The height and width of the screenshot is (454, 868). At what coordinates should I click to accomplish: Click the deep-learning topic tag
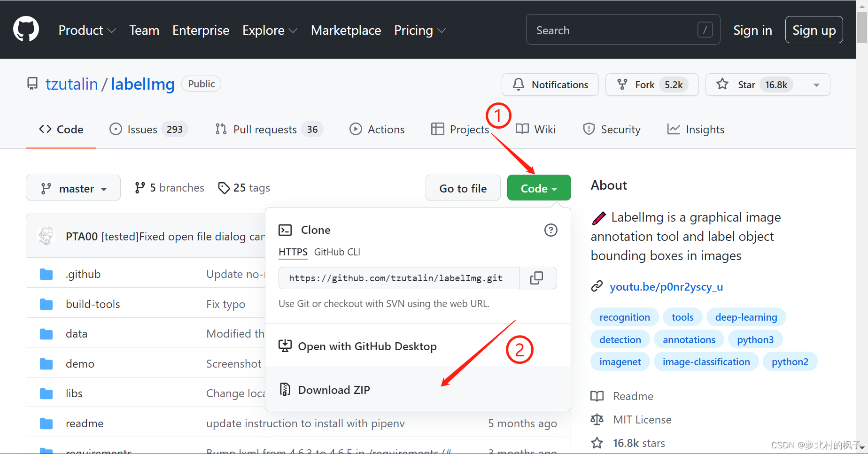click(x=746, y=317)
